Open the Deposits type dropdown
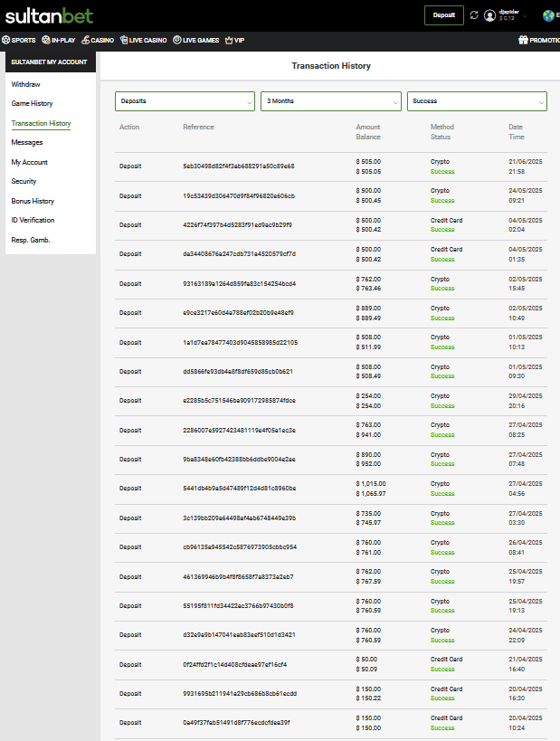The image size is (560, 741). (x=185, y=101)
